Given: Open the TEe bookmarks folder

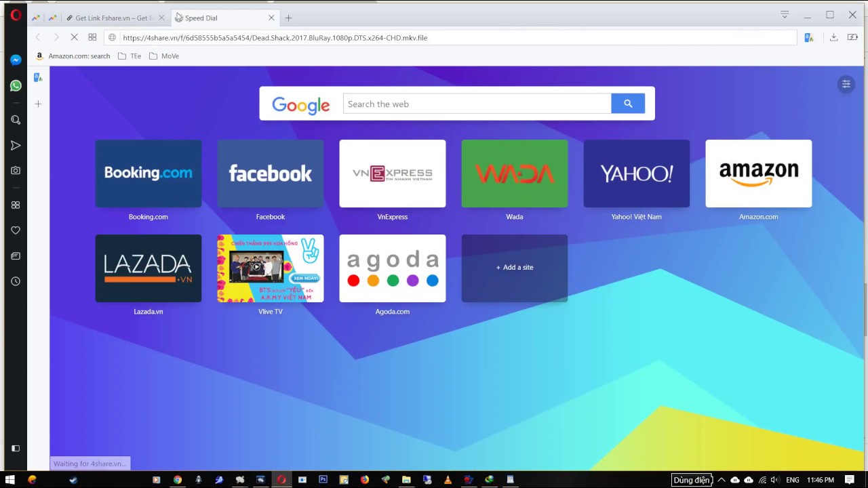Looking at the screenshot, I should pos(130,56).
